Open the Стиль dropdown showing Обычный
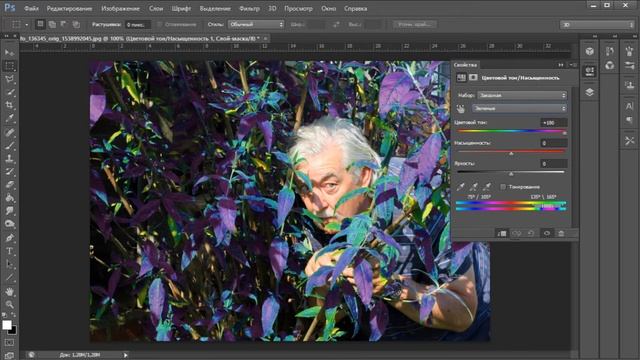640x360 pixels. (x=256, y=24)
